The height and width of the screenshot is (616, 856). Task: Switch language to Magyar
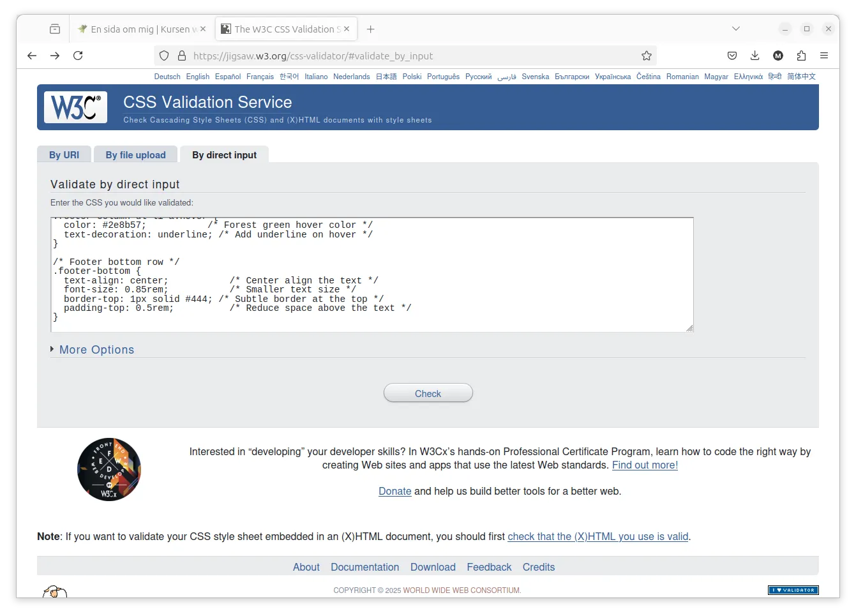tap(716, 77)
